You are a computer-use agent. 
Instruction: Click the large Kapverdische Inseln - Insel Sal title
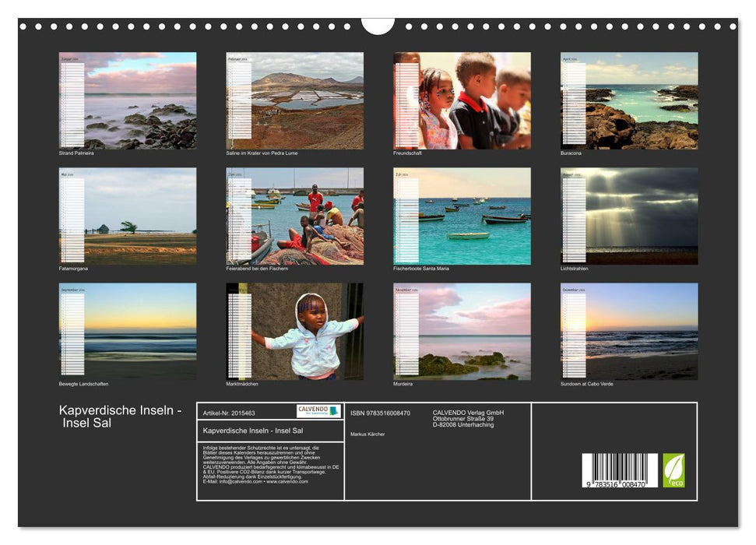point(120,417)
